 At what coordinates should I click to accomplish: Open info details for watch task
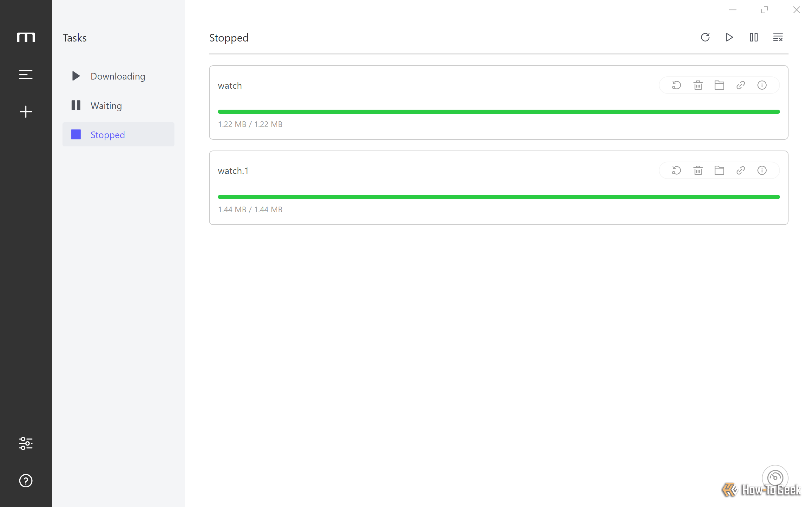(x=762, y=85)
